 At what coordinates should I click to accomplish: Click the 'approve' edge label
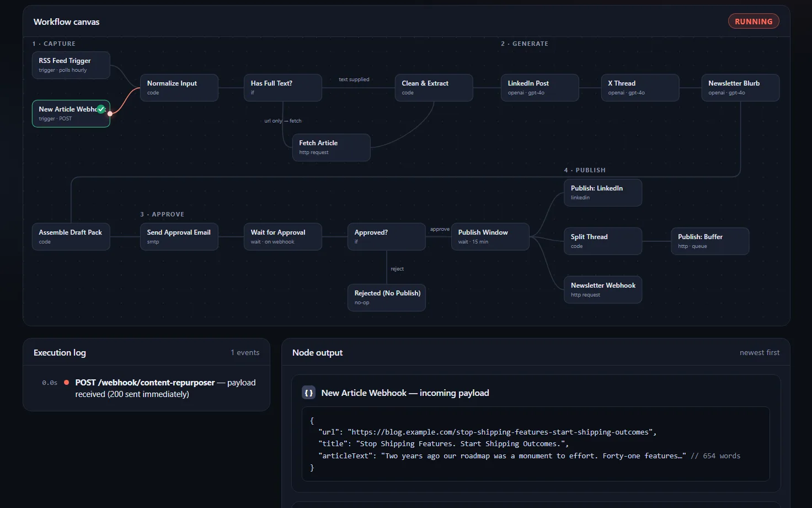pos(440,229)
